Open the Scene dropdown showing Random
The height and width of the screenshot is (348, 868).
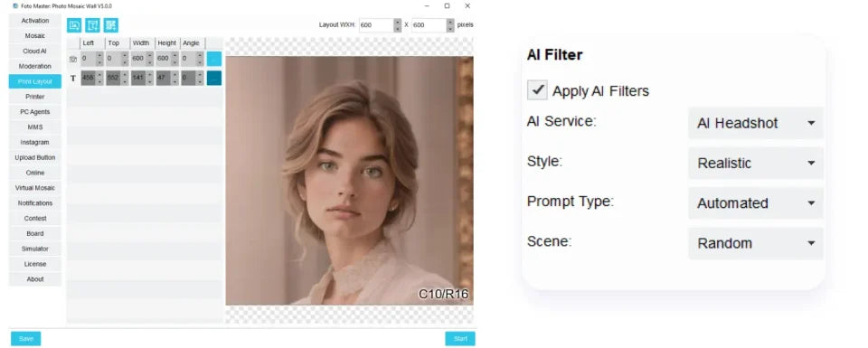coord(756,243)
